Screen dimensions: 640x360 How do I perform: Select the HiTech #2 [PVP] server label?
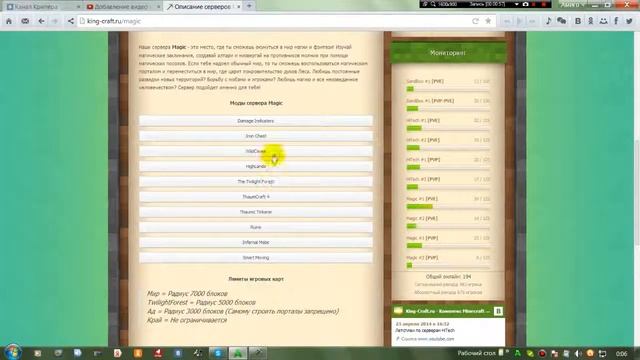click(x=423, y=179)
